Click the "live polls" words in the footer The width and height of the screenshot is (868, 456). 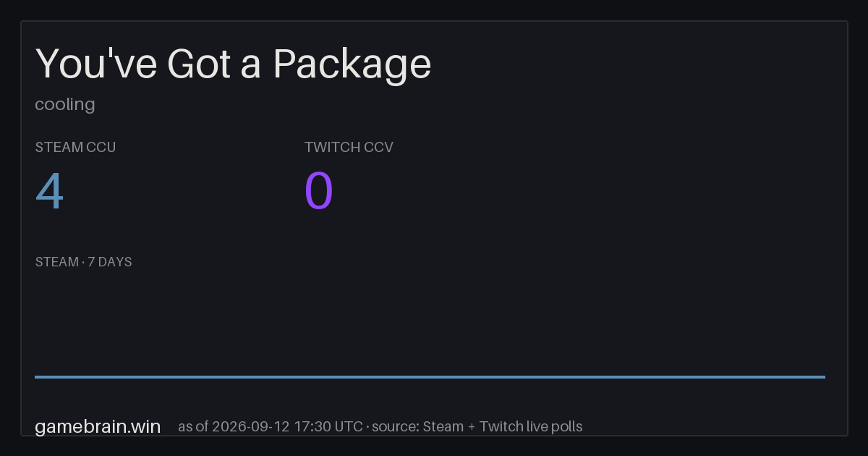(554, 426)
